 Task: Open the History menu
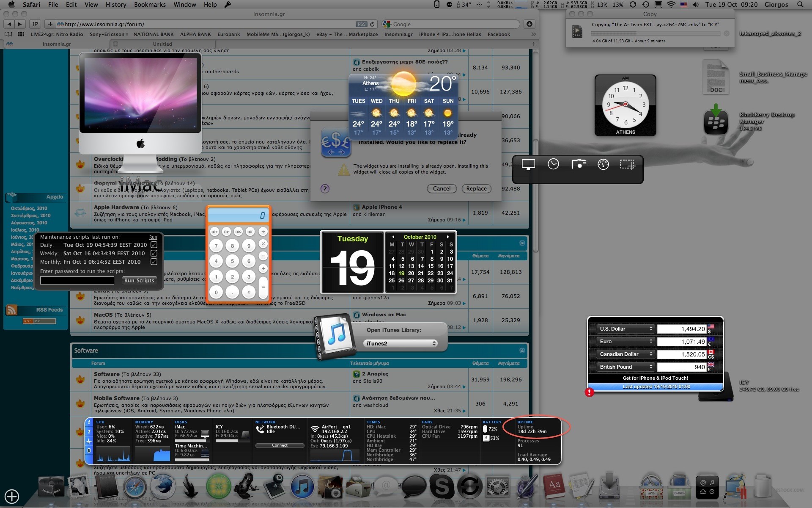click(116, 5)
